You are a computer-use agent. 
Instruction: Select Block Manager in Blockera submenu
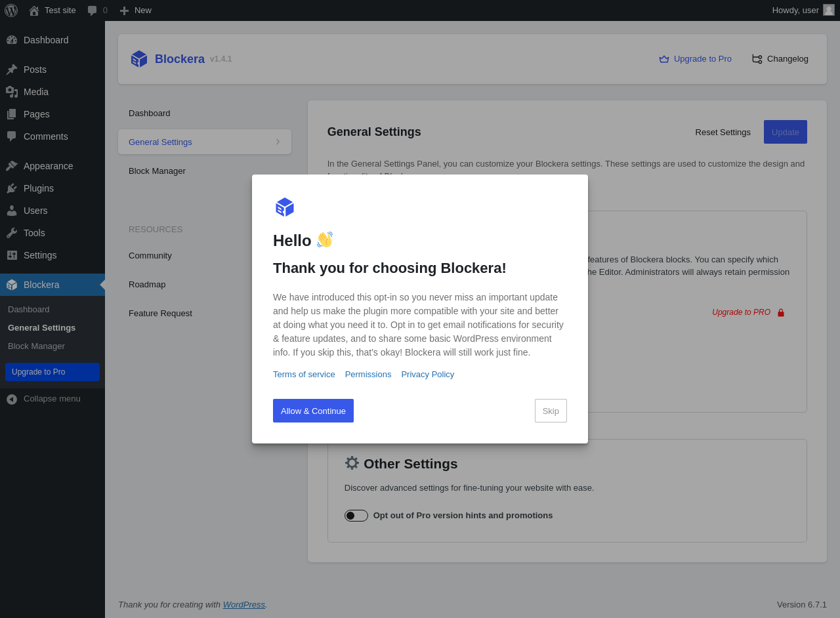click(36, 346)
